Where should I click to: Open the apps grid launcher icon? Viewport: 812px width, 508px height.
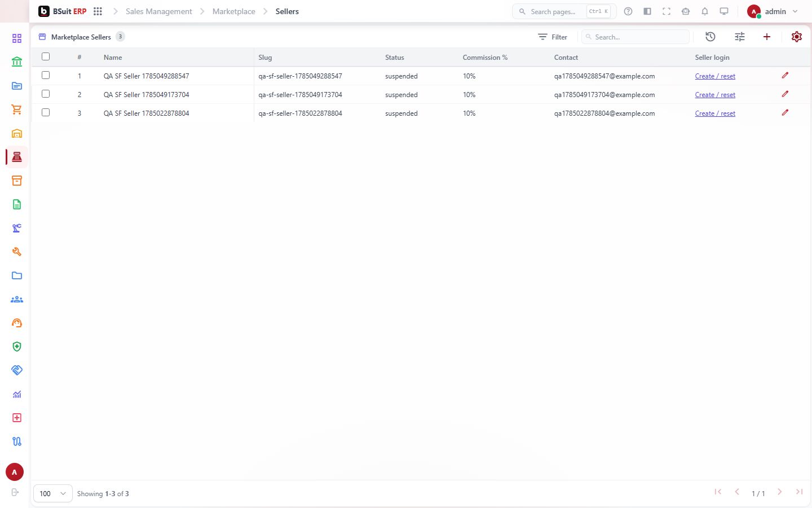pyautogui.click(x=98, y=11)
